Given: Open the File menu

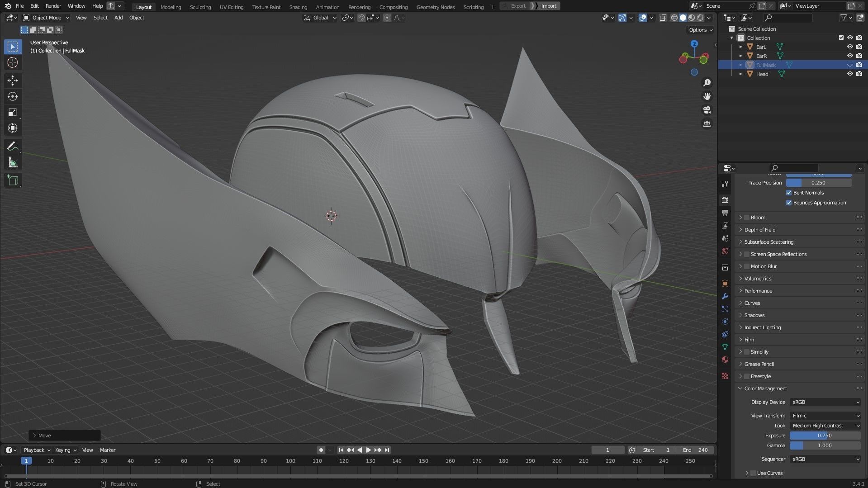Looking at the screenshot, I should (19, 6).
